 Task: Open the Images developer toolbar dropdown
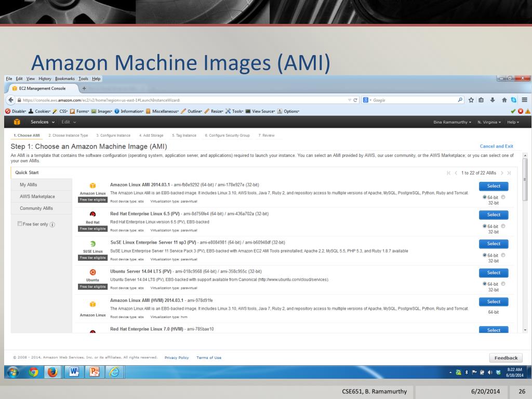point(101,111)
